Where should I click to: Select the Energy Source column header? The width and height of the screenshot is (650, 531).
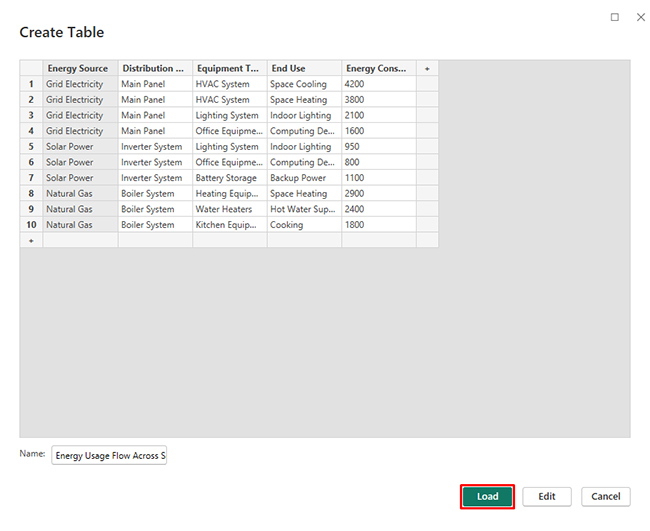80,69
